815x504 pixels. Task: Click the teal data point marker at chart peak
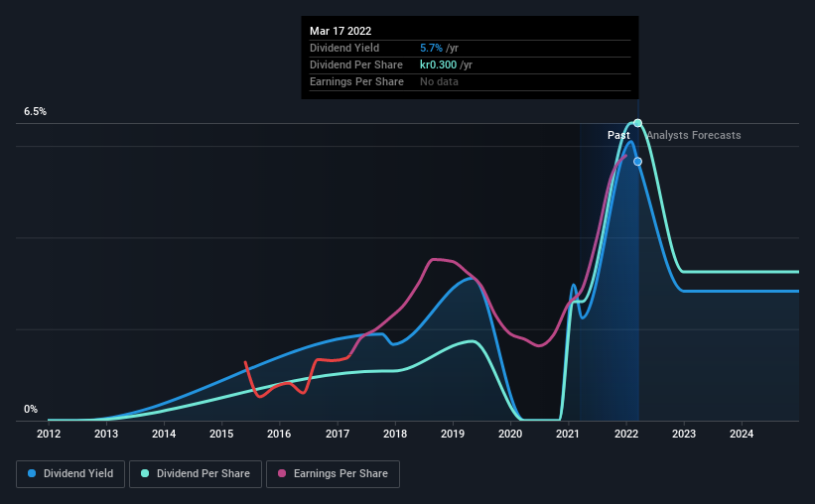[x=637, y=123]
